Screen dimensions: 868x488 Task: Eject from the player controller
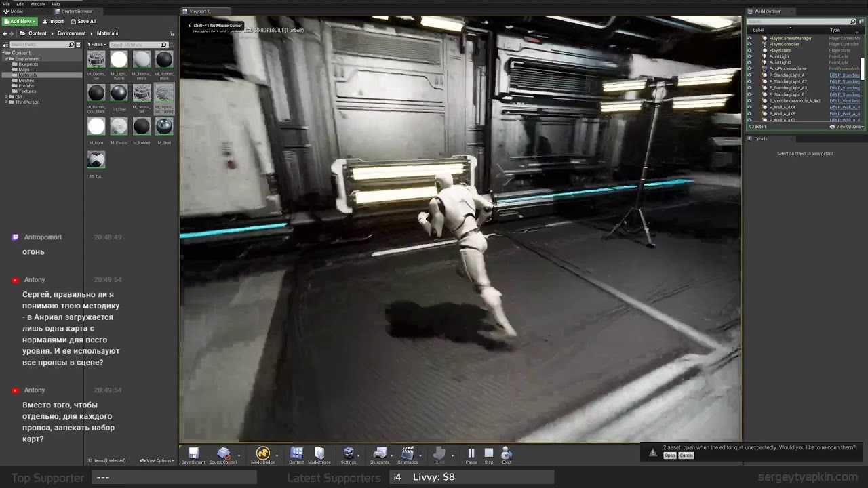point(507,455)
